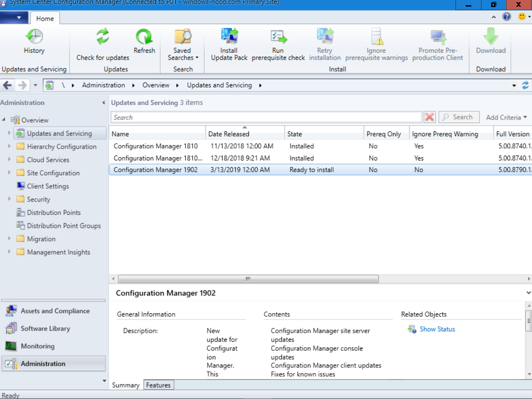Collapse the Administration navigation pane
Viewport: 532px width, 399px height.
tap(104, 103)
